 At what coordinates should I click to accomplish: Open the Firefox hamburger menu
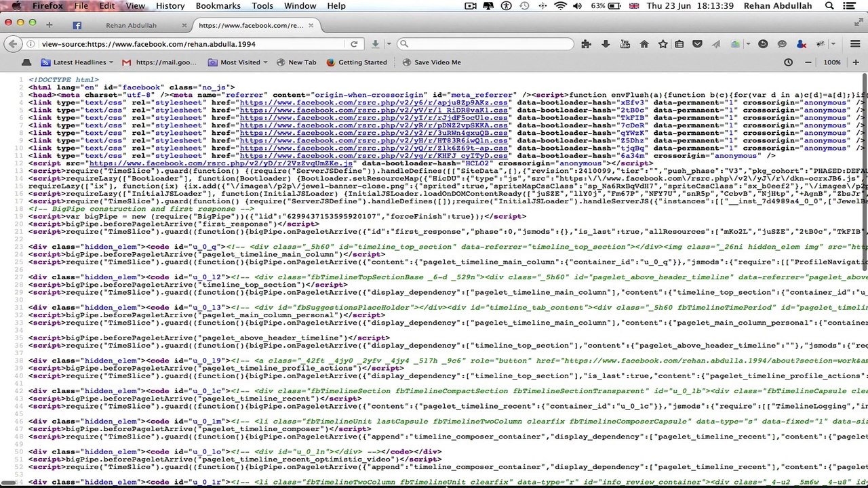855,44
